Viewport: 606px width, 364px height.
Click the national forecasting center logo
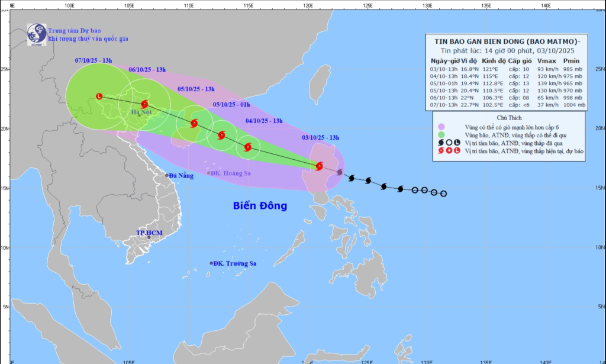point(37,34)
